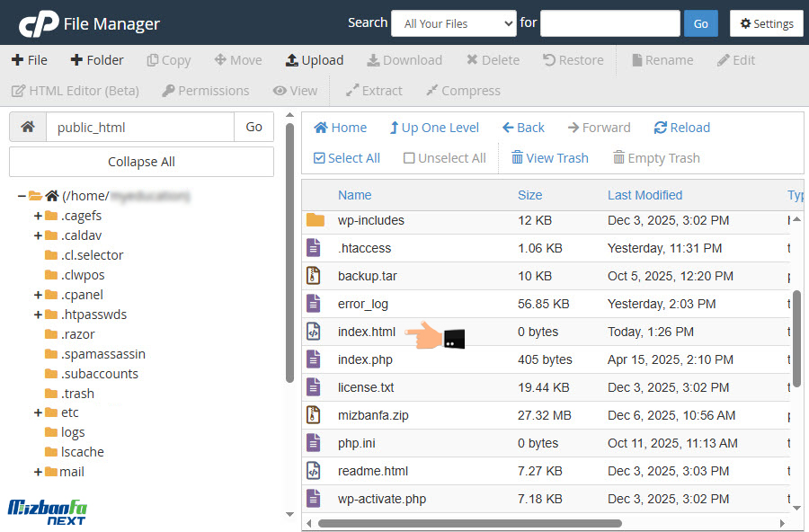809x532 pixels.
Task: Select the backup.tar archive file icon
Action: (313, 276)
